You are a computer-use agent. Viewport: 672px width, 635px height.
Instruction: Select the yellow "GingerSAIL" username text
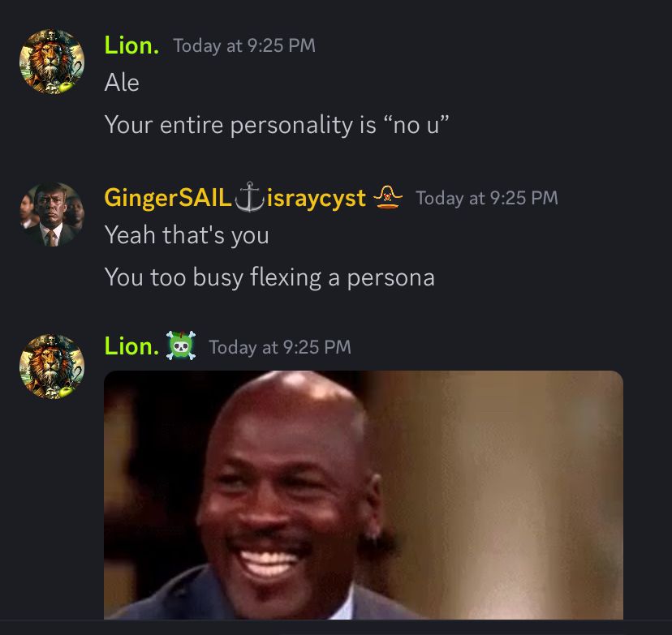tap(168, 198)
